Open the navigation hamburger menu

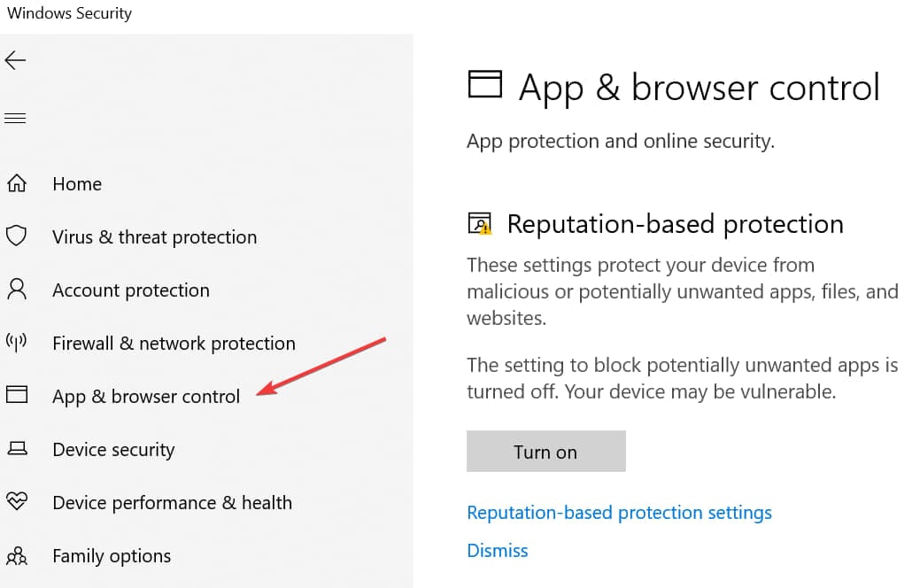pyautogui.click(x=15, y=117)
